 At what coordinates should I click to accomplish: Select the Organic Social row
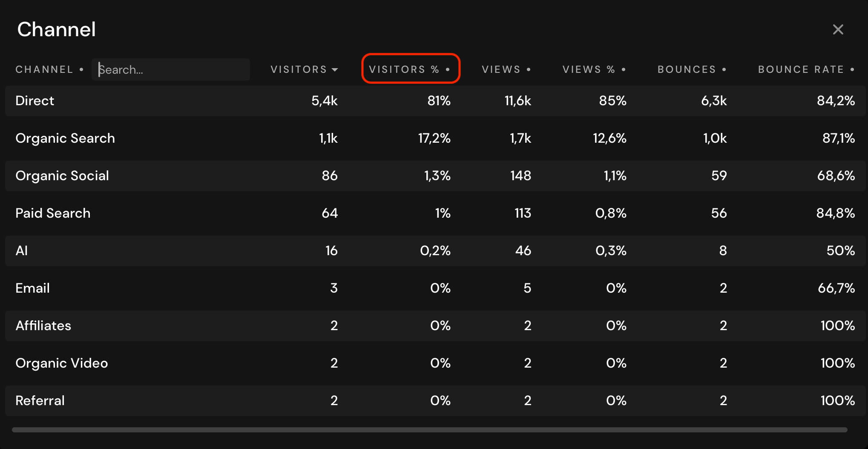[62, 176]
